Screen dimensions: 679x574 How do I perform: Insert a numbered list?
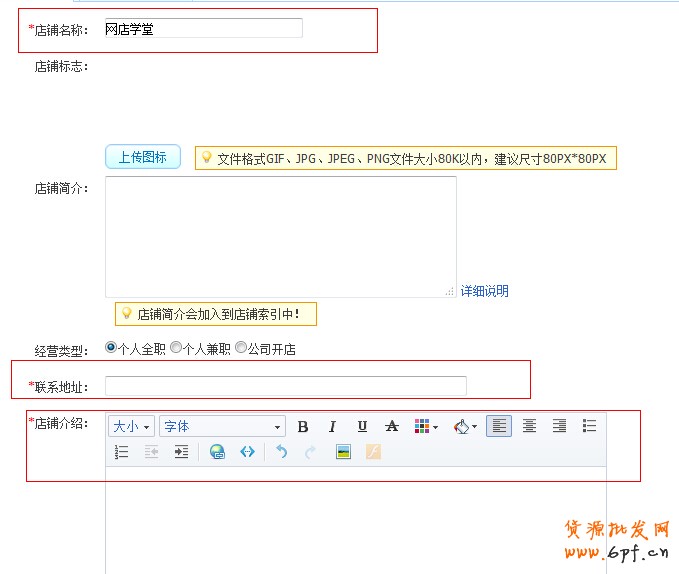coord(122,452)
